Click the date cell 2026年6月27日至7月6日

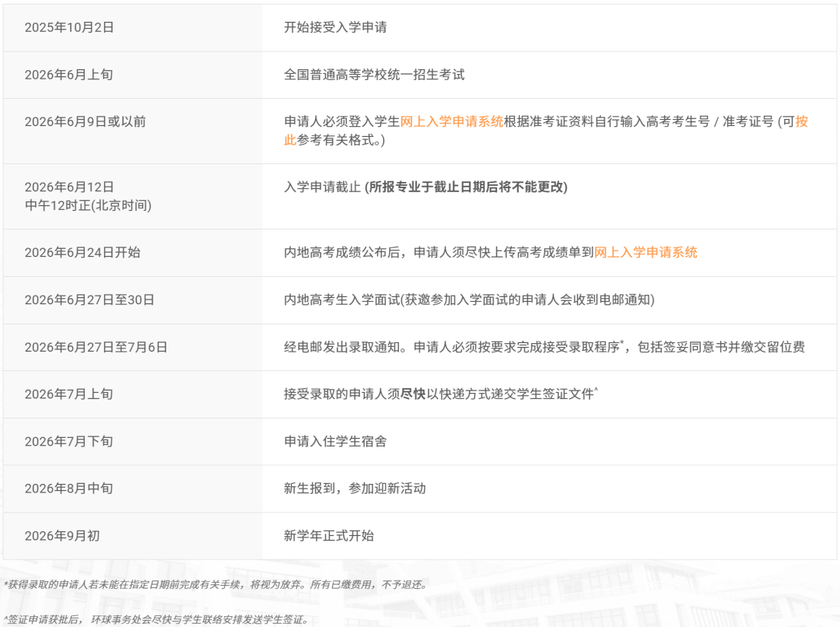click(96, 347)
